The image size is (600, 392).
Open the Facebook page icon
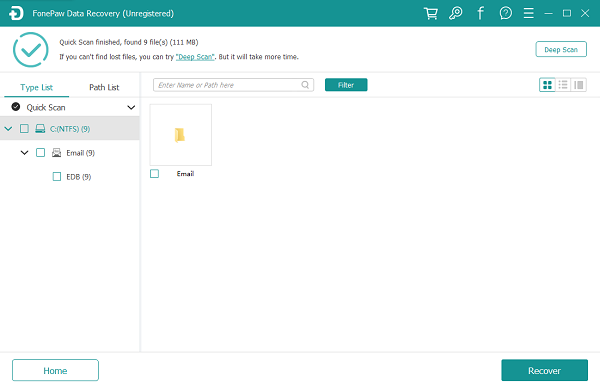[480, 13]
